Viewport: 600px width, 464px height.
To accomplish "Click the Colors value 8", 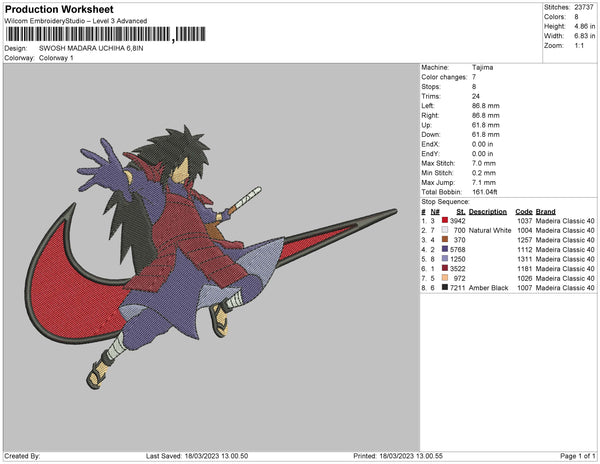I will tap(576, 17).
